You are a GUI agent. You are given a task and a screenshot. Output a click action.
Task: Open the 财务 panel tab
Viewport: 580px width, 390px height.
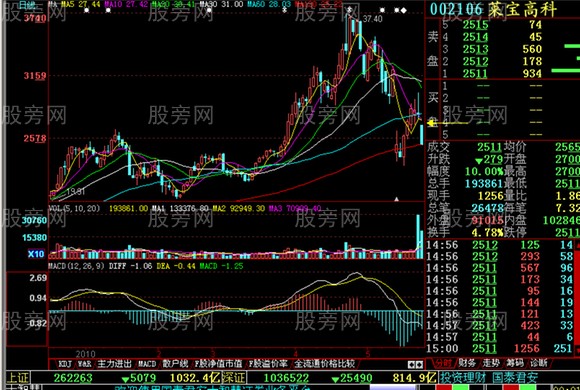pos(467,363)
